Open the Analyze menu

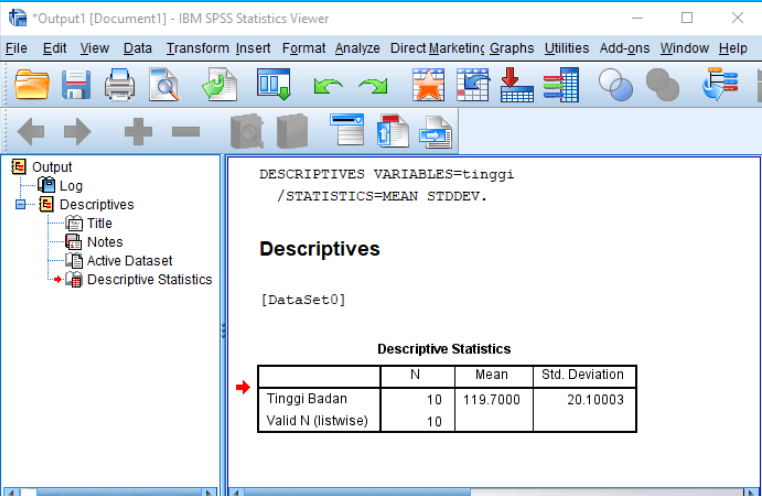click(x=357, y=48)
